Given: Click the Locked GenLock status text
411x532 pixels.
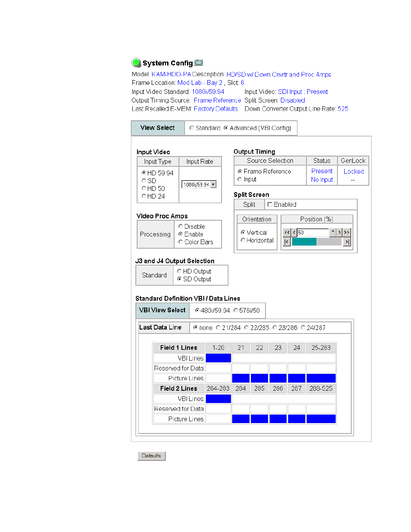Looking at the screenshot, I should click(354, 171).
